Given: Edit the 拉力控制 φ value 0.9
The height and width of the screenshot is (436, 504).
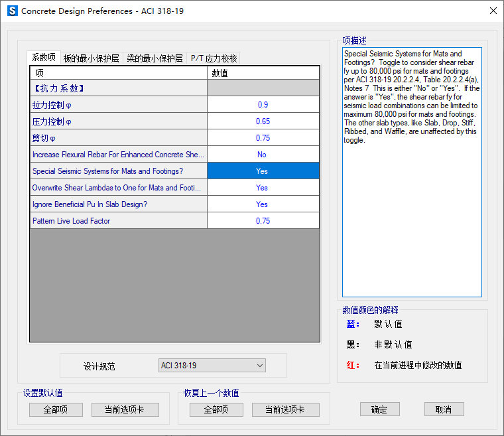Looking at the screenshot, I should (x=263, y=105).
